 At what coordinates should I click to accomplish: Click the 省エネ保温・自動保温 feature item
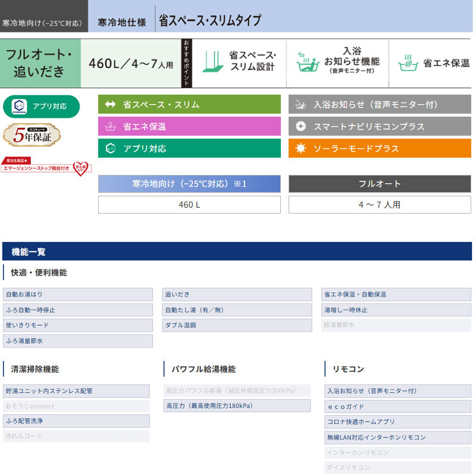(x=396, y=295)
